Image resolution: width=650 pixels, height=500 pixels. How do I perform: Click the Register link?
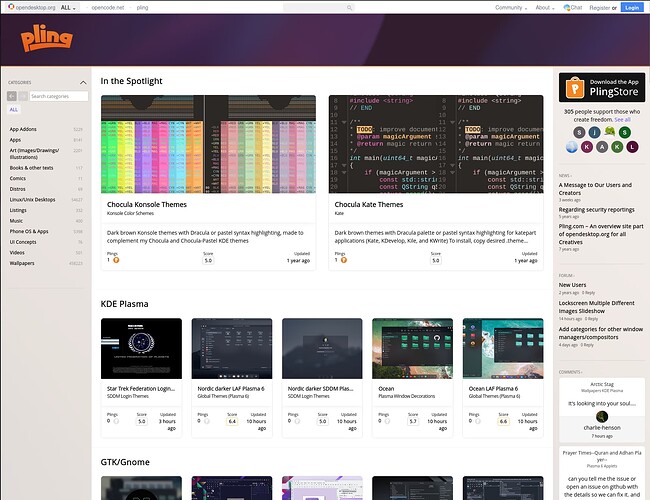pyautogui.click(x=599, y=7)
